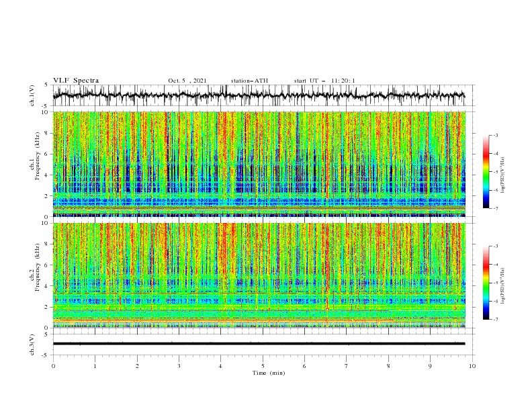This screenshot has width=532, height=411.
Task: Click the time axis tick label '9'
Action: tap(430, 366)
